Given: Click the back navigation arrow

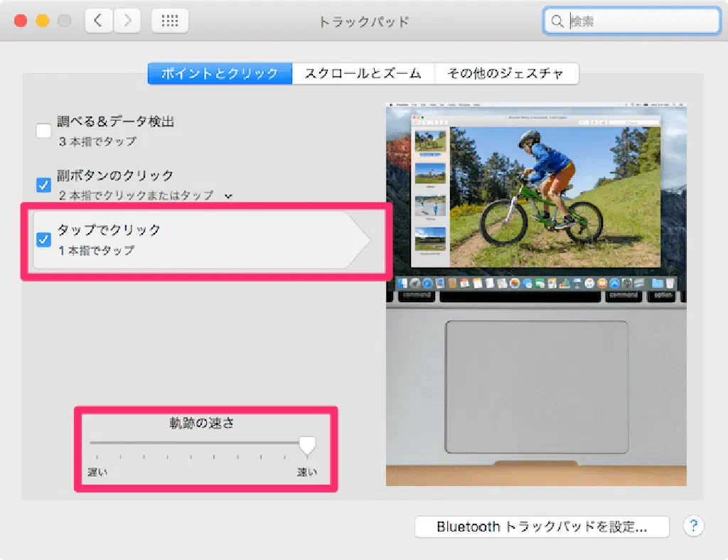Looking at the screenshot, I should [x=99, y=21].
